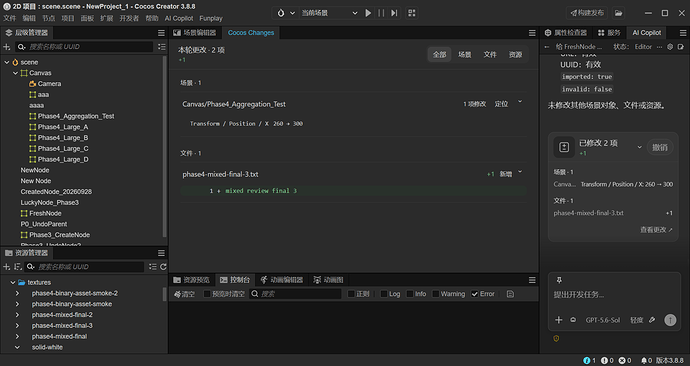The image size is (690, 366).
Task: Toggle the Info filter checkbox
Action: pos(410,294)
